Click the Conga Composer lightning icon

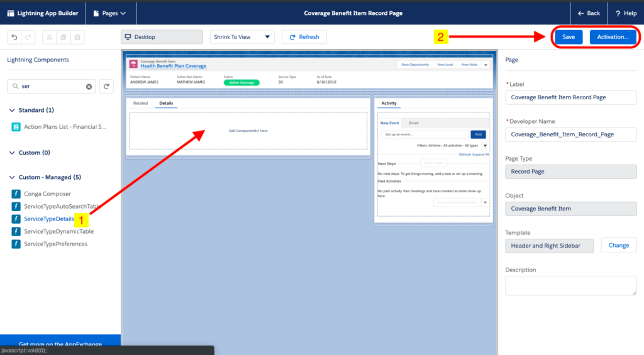pos(16,194)
